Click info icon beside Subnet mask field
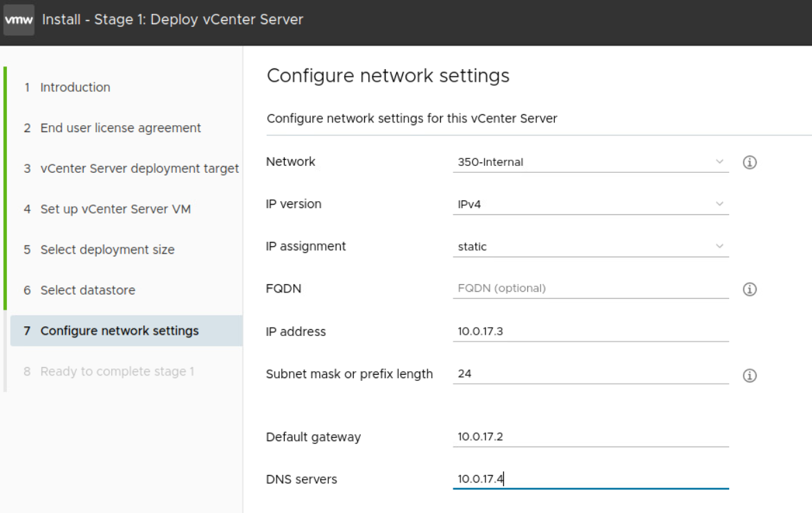Screen dimensions: 812x513 (x=749, y=376)
